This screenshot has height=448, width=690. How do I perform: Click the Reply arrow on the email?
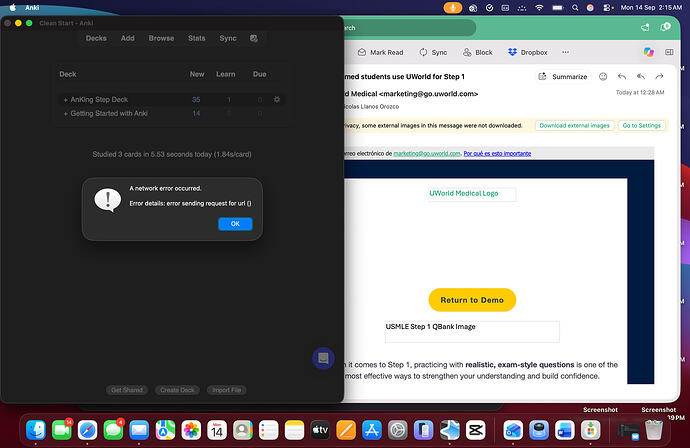click(622, 77)
